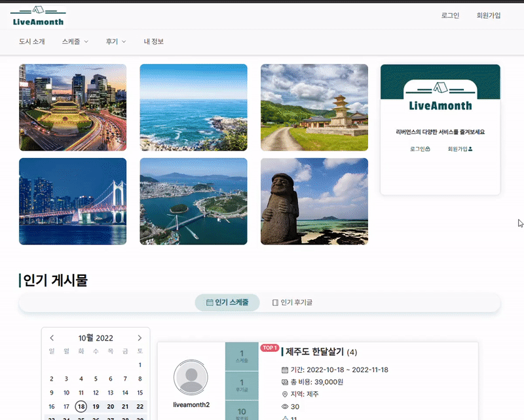Open the 내 정보 menu
This screenshot has width=524, height=420.
pyautogui.click(x=154, y=41)
